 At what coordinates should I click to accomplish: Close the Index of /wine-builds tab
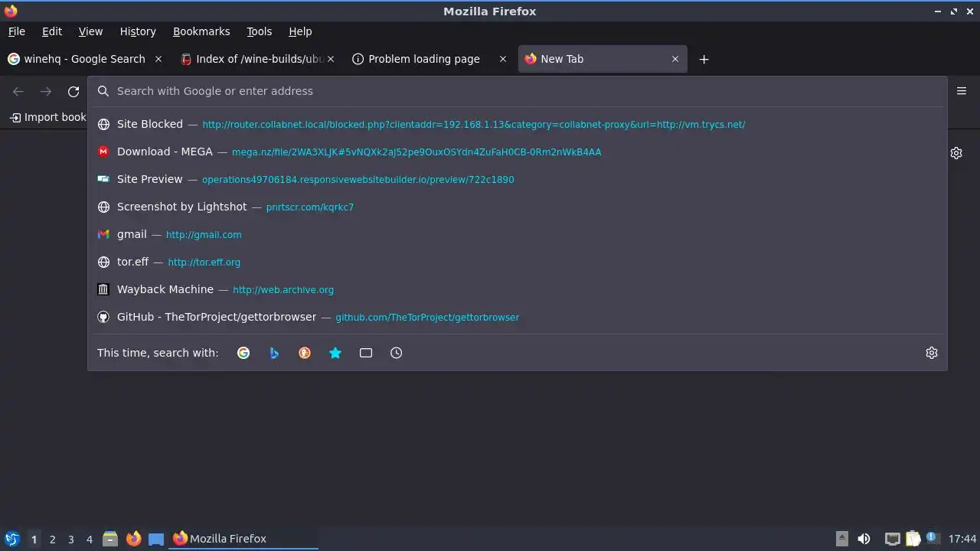tap(331, 59)
